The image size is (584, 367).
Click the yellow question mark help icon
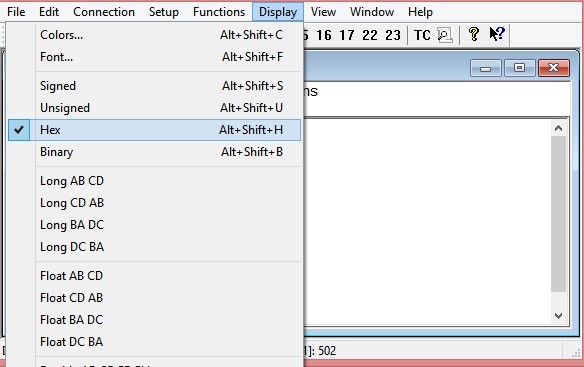(x=474, y=34)
